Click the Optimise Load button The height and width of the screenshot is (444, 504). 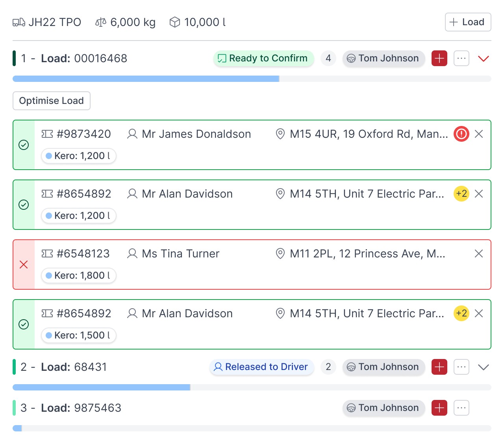[52, 101]
